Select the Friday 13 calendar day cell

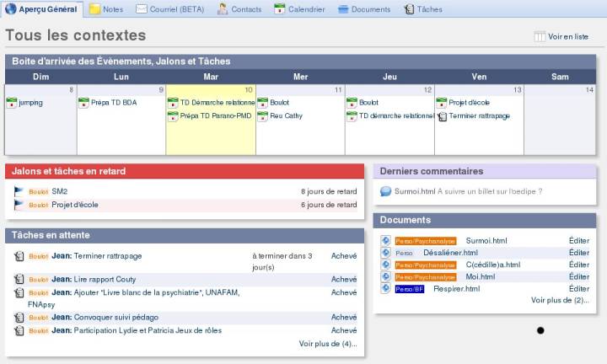pyautogui.click(x=478, y=135)
